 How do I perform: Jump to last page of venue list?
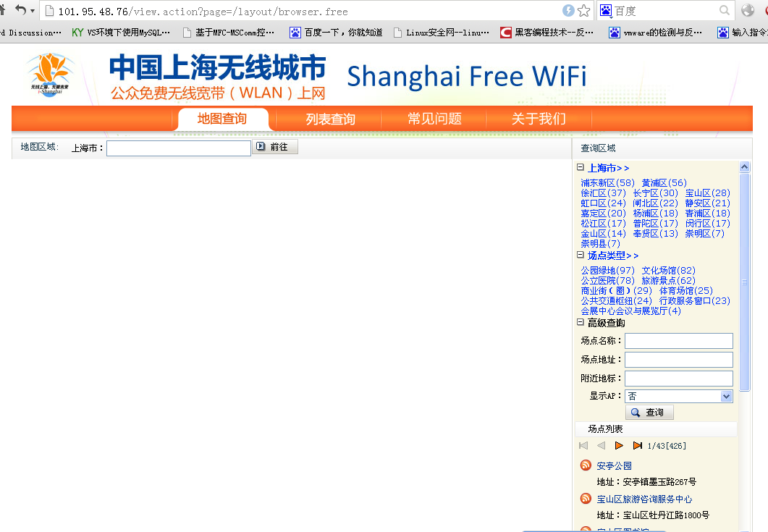(637, 446)
